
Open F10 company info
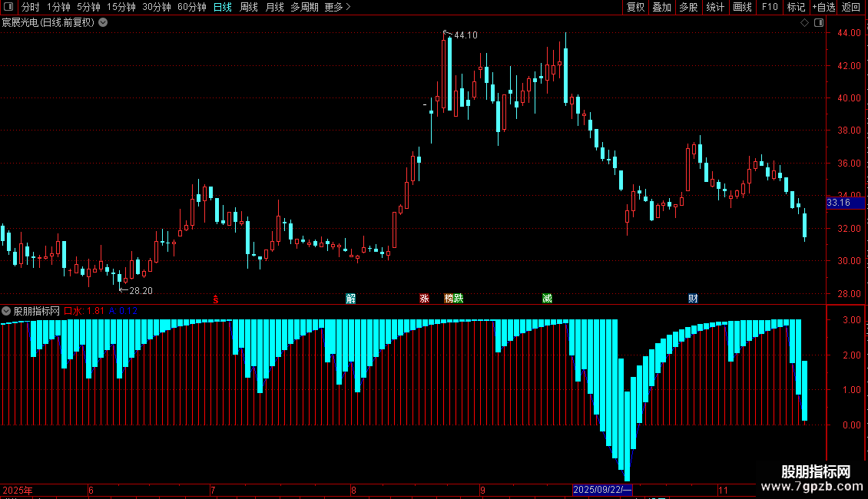(770, 7)
